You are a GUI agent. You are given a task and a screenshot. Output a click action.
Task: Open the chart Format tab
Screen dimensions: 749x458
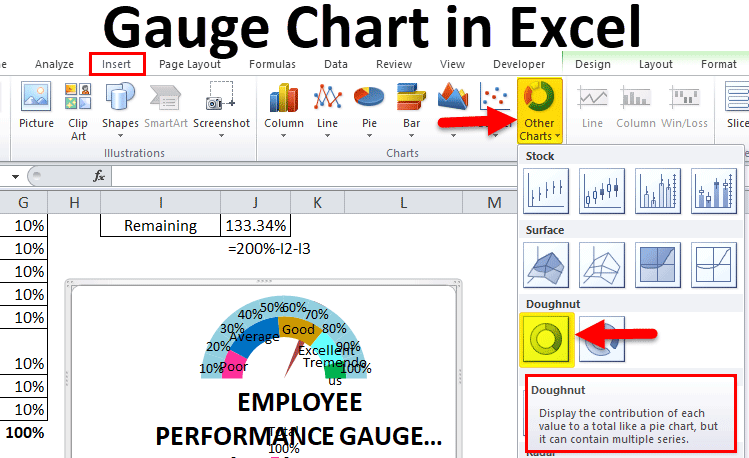pyautogui.click(x=718, y=64)
